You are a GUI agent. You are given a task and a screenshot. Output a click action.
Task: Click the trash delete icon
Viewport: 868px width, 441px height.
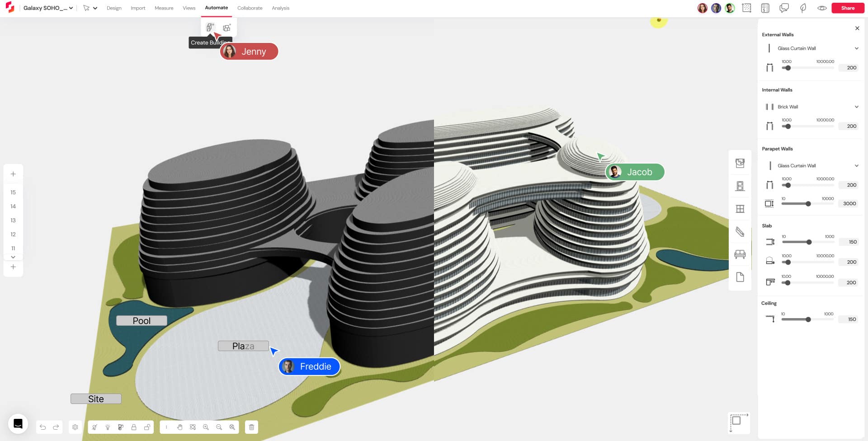coord(252,427)
